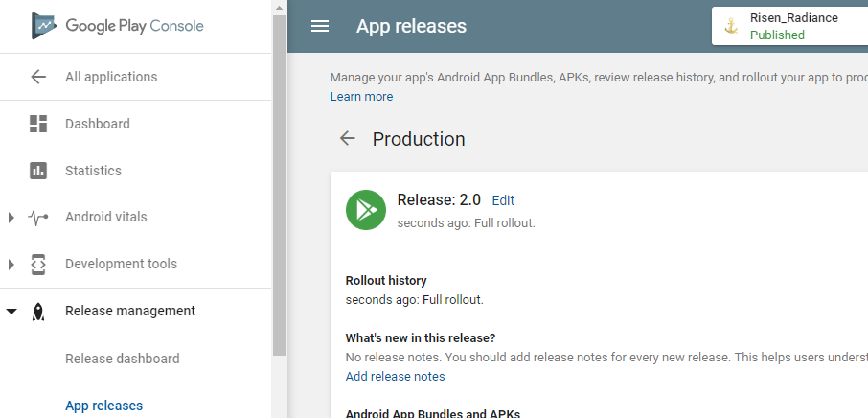Open the Statistics page
868x418 pixels.
click(x=93, y=171)
